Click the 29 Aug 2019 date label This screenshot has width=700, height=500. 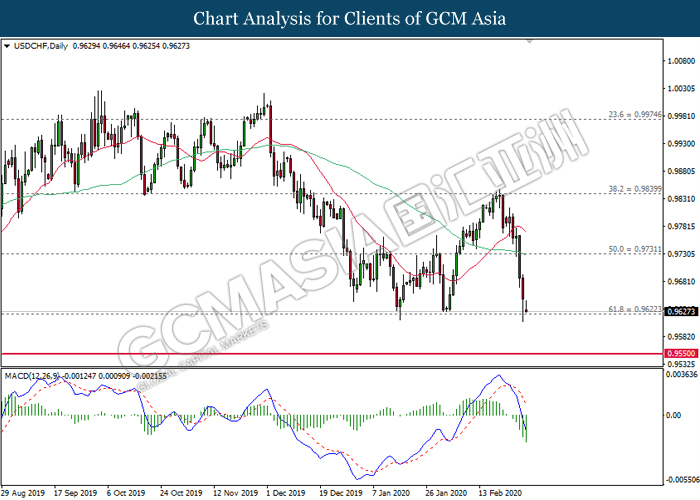[24, 493]
